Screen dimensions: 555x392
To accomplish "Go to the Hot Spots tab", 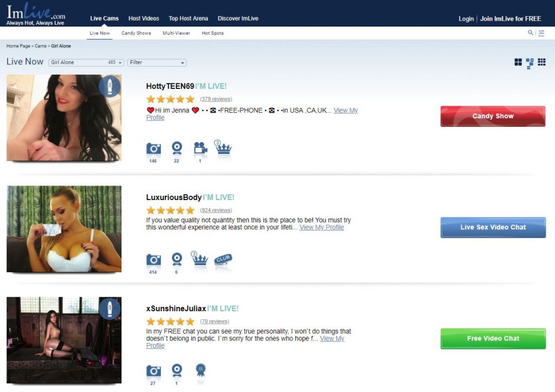I will 212,33.
